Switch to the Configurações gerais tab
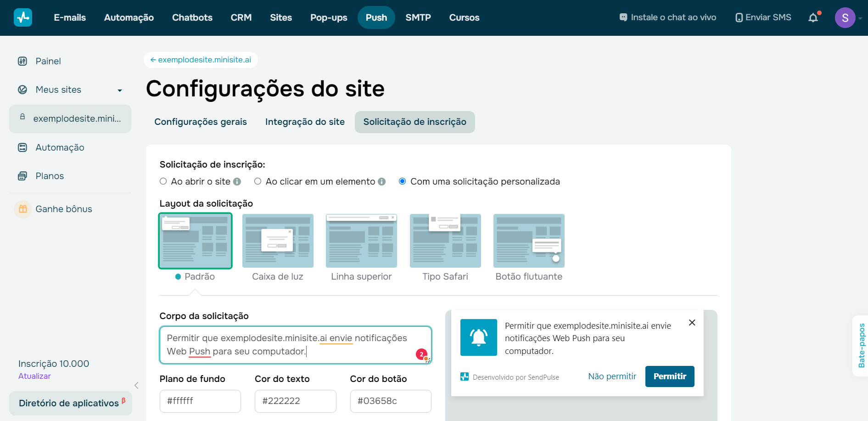 [x=201, y=122]
